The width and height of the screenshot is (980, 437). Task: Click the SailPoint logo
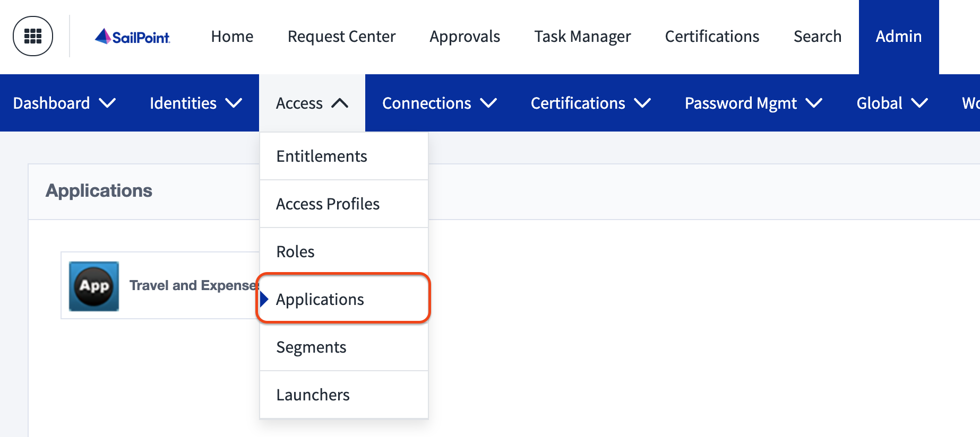pyautogui.click(x=133, y=37)
